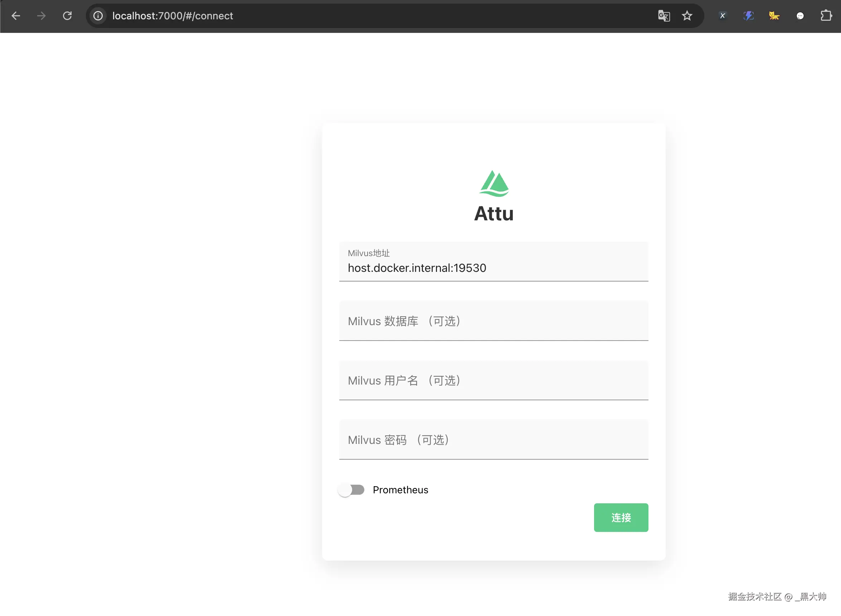This screenshot has width=841, height=616.
Task: Click the chat bubble extension icon
Action: 800,16
